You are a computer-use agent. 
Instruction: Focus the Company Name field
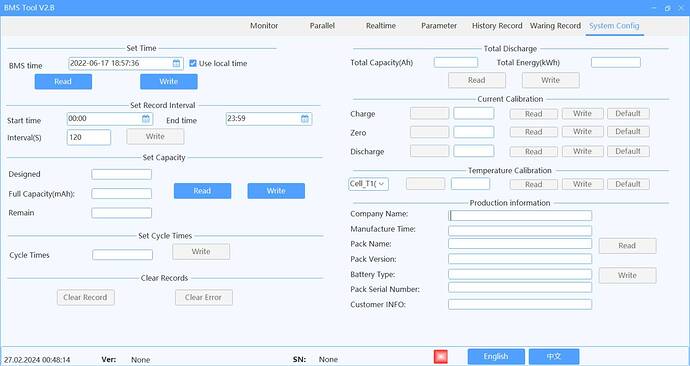click(x=520, y=216)
